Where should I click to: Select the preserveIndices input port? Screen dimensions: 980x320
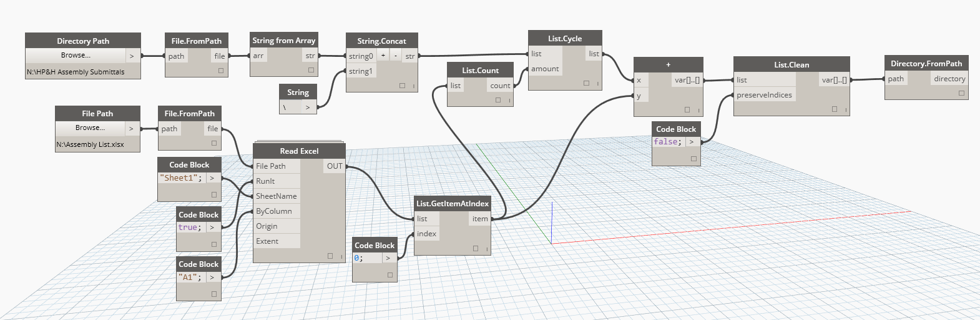point(765,95)
